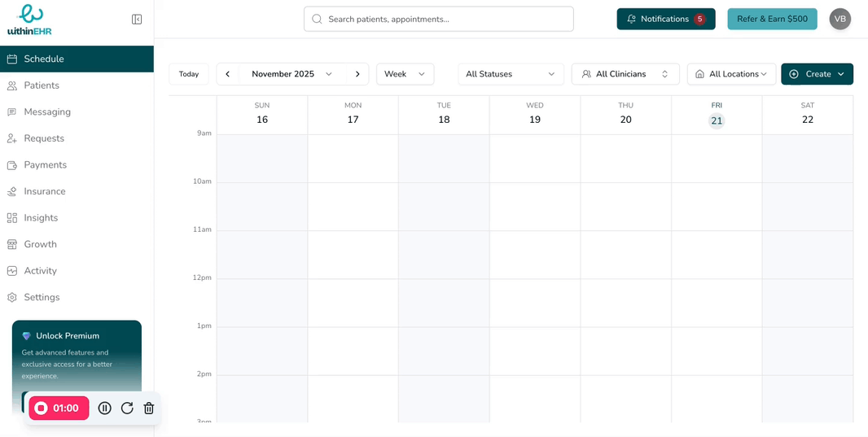
Task: Open Patients in the sidebar
Action: click(42, 85)
